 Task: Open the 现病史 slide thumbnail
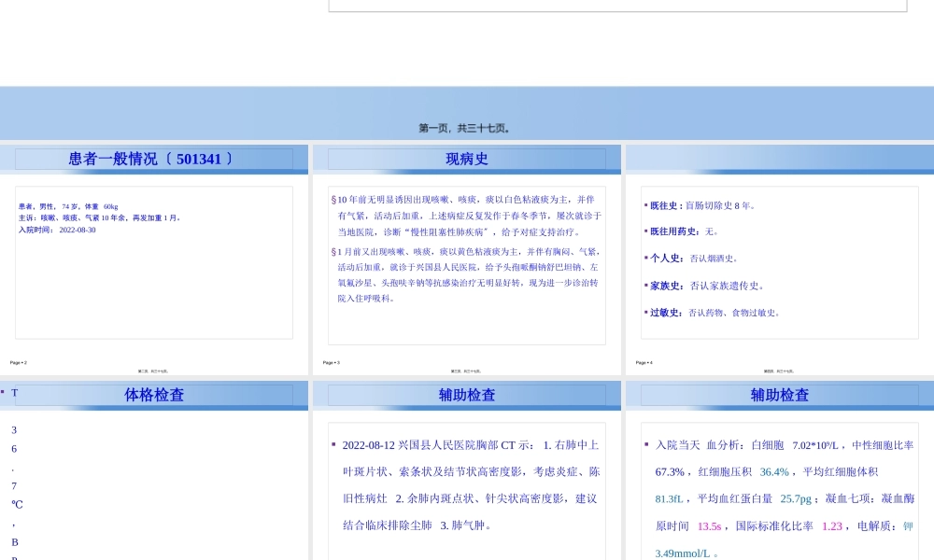tap(466, 259)
